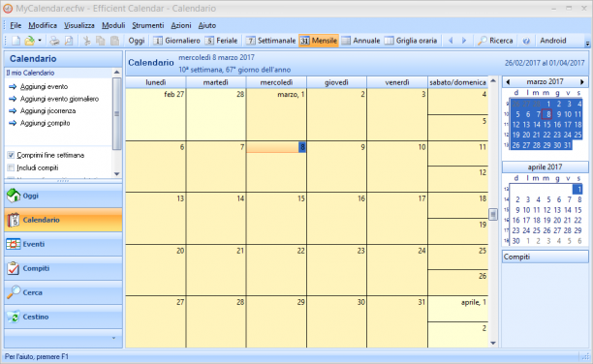Click the calendar vertical scrollbar thumb
The width and height of the screenshot is (593, 364).
(x=493, y=214)
